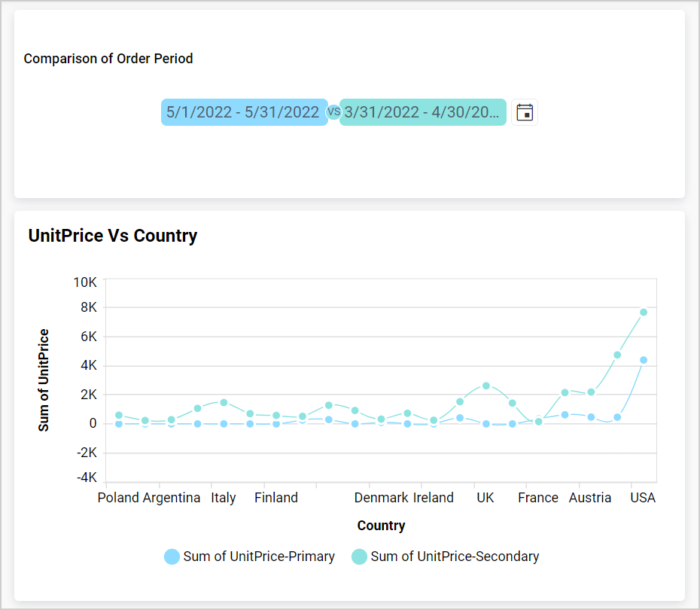The image size is (700, 610).
Task: Select the UnitPrice Vs Country chart title
Action: point(112,236)
